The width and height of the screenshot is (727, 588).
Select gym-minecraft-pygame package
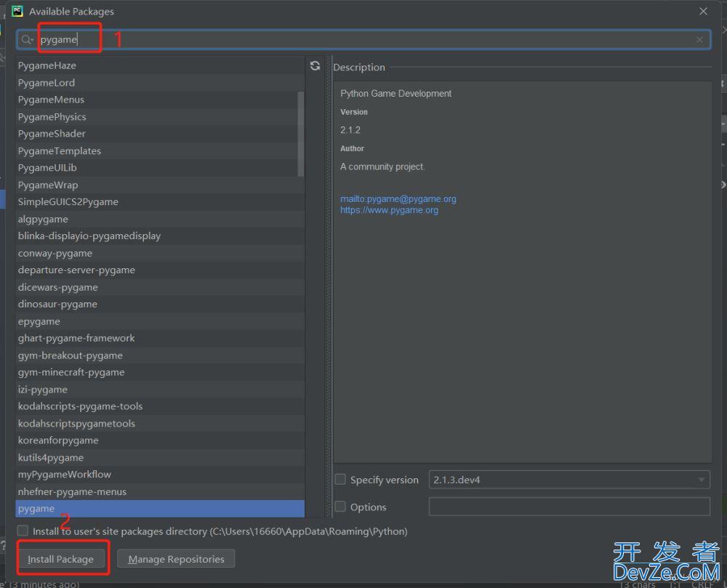[x=160, y=372]
